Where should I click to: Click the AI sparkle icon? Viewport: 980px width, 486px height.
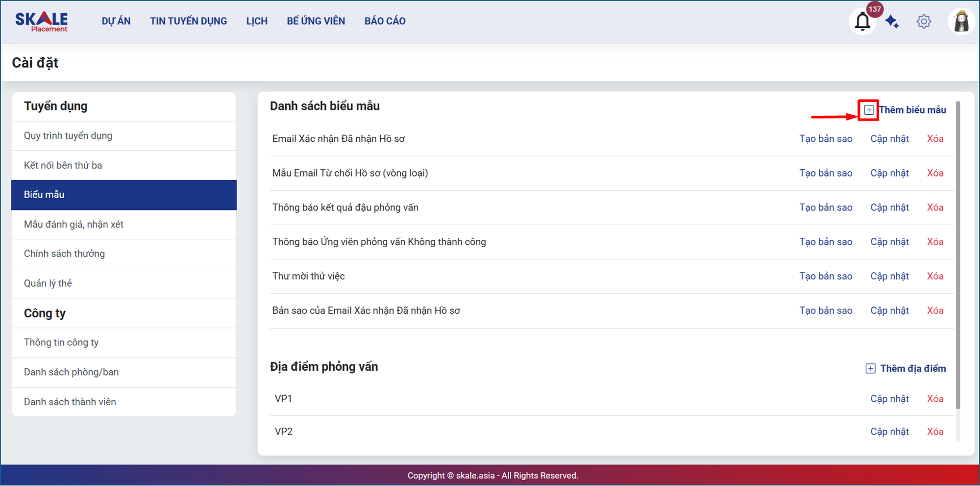(892, 22)
